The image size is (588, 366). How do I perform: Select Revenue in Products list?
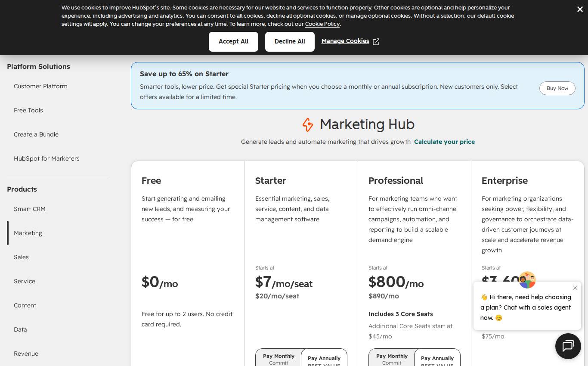point(26,354)
